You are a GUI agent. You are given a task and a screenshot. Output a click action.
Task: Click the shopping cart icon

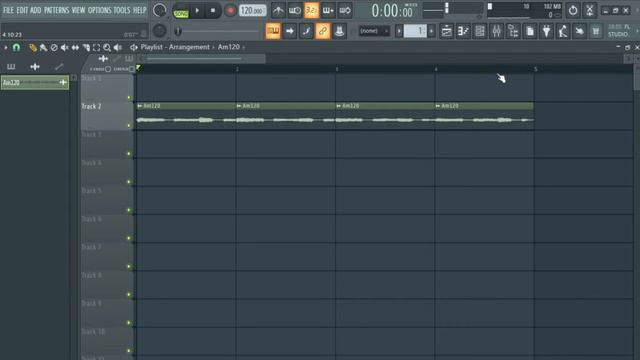click(x=596, y=31)
